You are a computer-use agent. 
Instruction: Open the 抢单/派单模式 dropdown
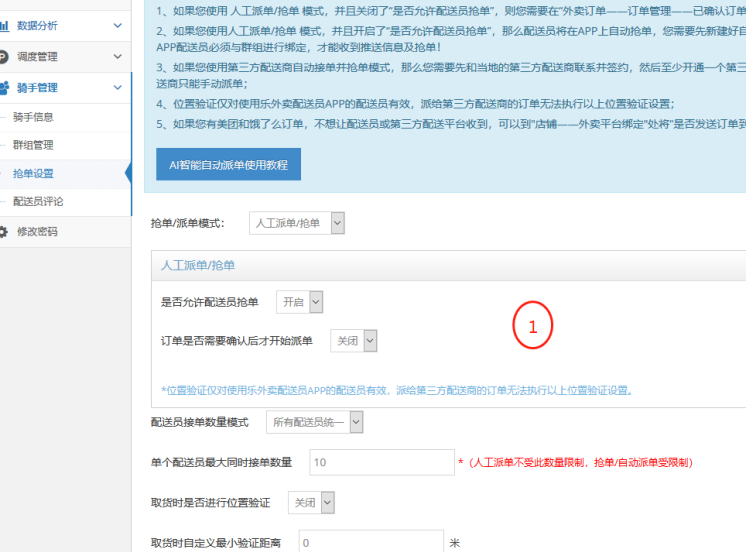(297, 223)
